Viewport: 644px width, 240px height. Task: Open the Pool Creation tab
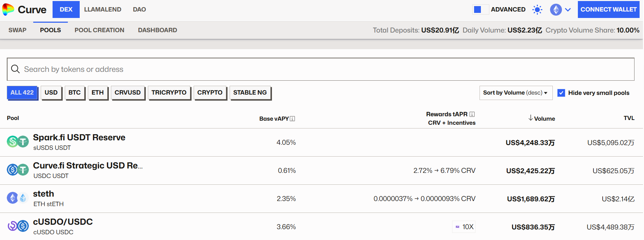(x=99, y=30)
